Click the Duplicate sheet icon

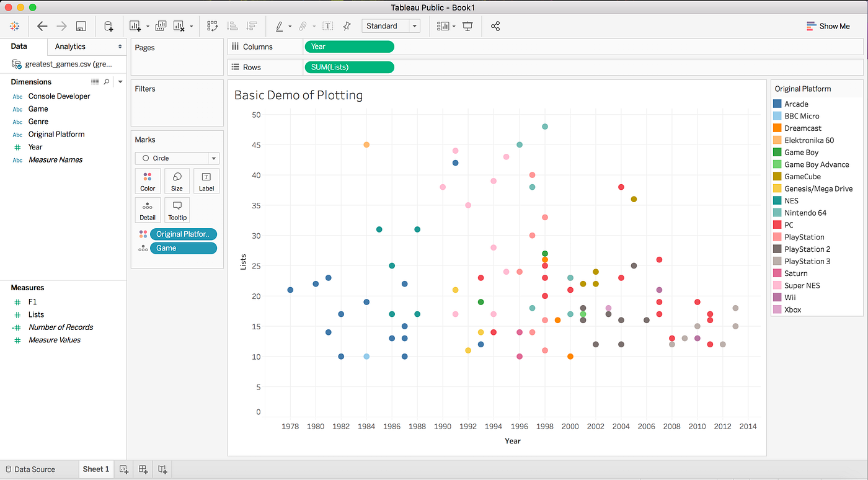click(161, 26)
